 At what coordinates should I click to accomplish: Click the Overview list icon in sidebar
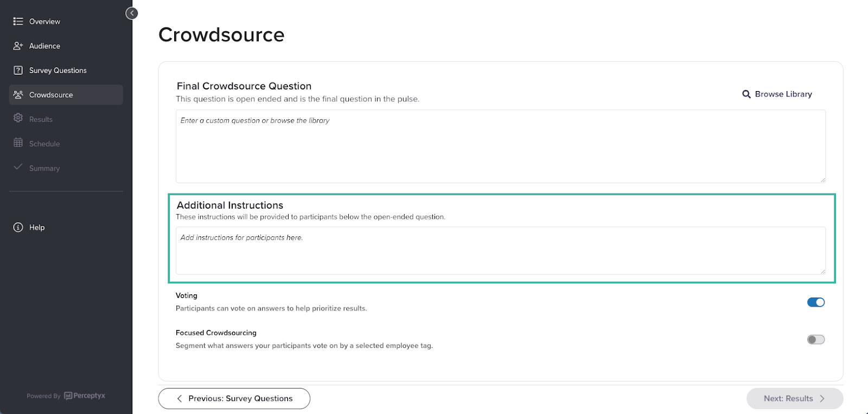[x=18, y=22]
